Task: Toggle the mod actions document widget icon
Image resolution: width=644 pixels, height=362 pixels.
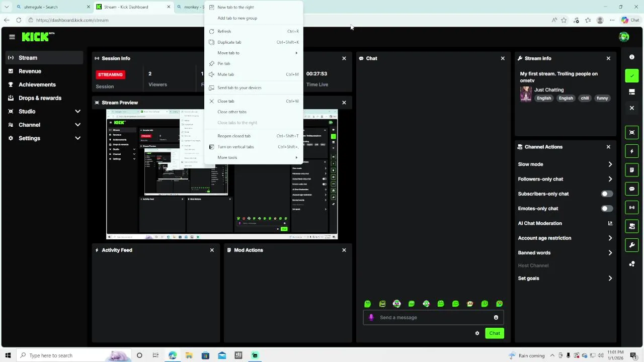Action: pyautogui.click(x=632, y=170)
